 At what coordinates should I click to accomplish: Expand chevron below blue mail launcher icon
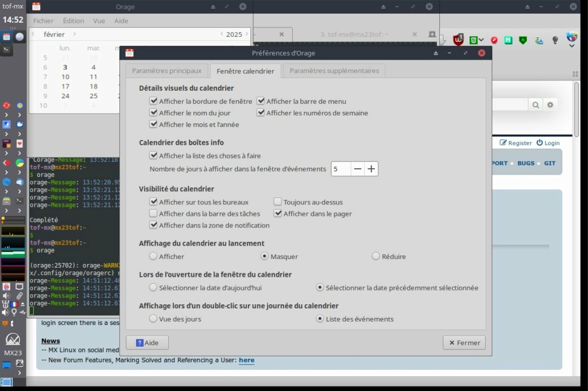pyautogui.click(x=20, y=192)
